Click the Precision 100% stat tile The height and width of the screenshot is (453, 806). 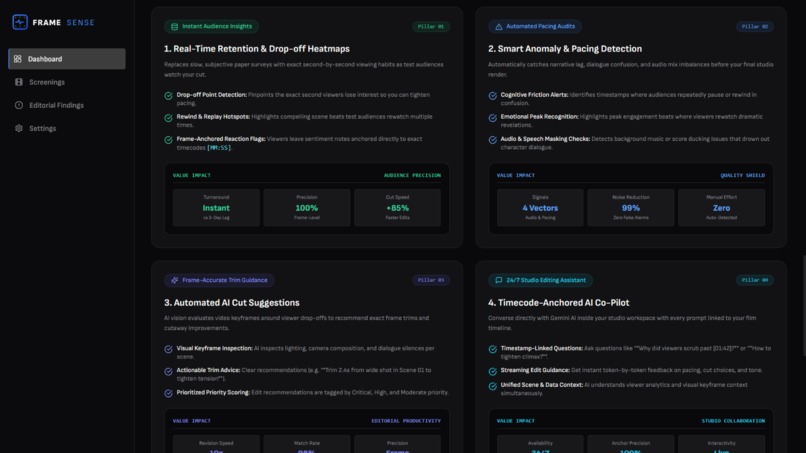(307, 208)
